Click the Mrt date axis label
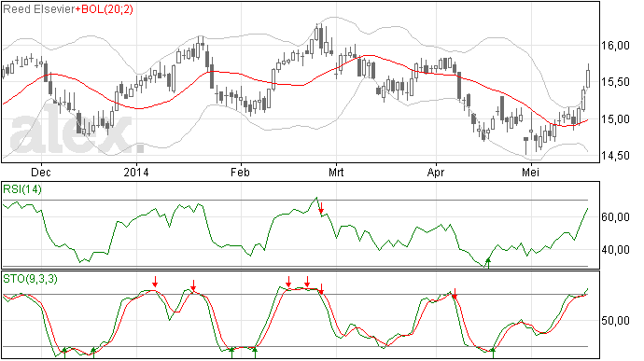 point(336,172)
